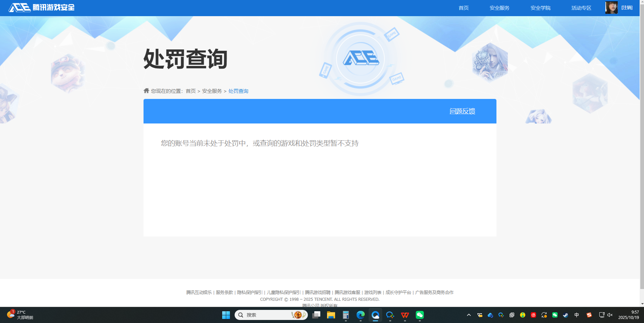Click the 首页 breadcrumb link

(191, 91)
